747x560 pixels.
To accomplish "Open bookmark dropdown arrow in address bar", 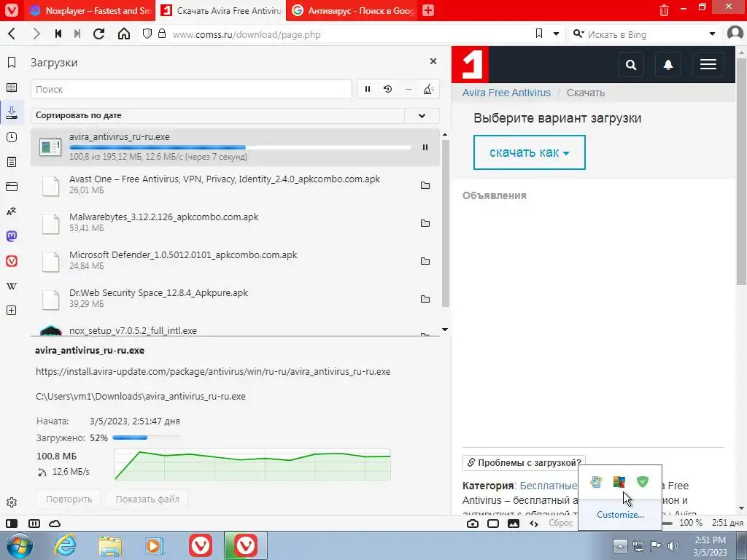I will [x=556, y=34].
